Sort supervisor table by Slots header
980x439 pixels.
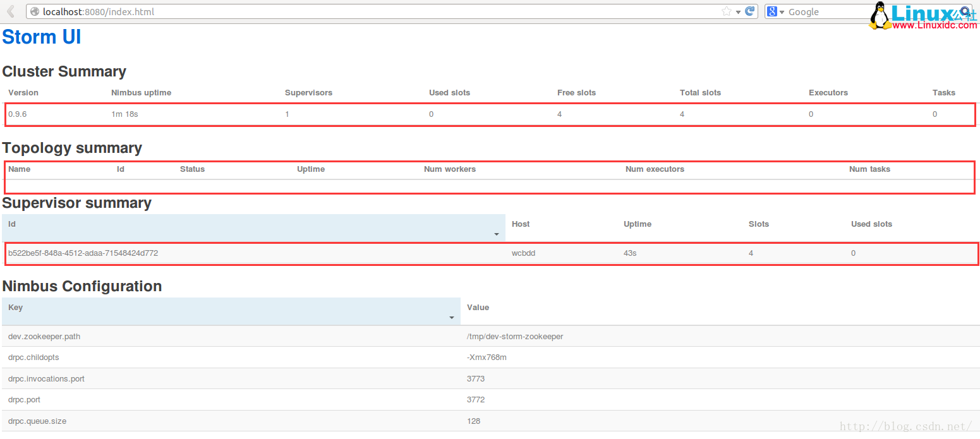758,224
